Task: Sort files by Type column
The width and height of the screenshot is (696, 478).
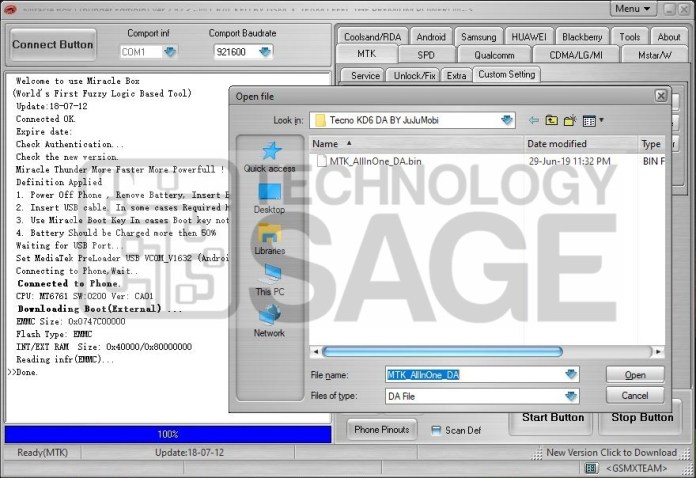Action: [x=651, y=144]
